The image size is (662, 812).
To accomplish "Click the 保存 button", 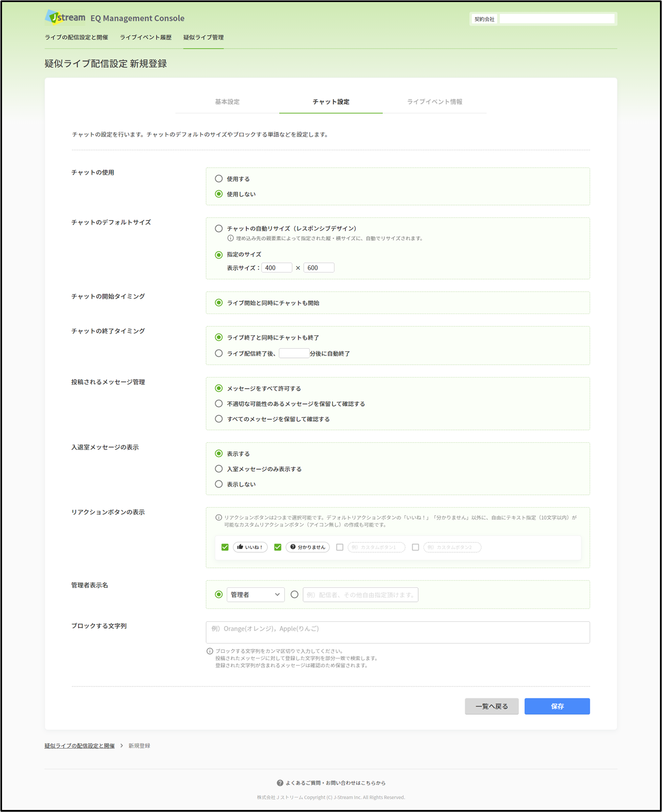I will [557, 706].
